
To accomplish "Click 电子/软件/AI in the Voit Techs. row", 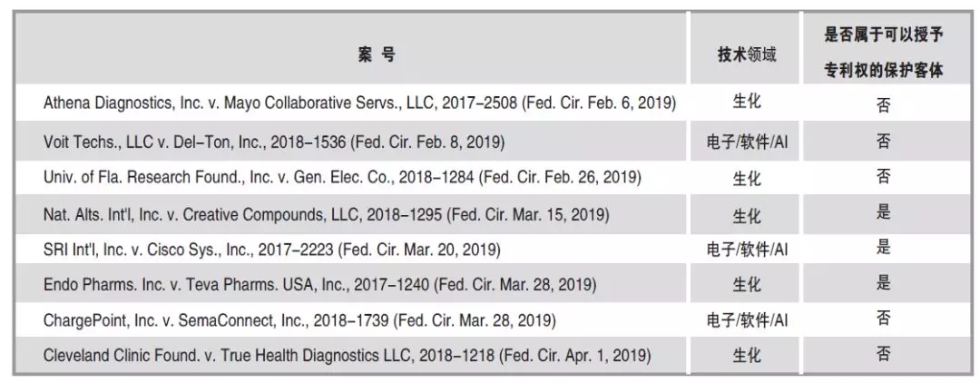I will [x=747, y=142].
